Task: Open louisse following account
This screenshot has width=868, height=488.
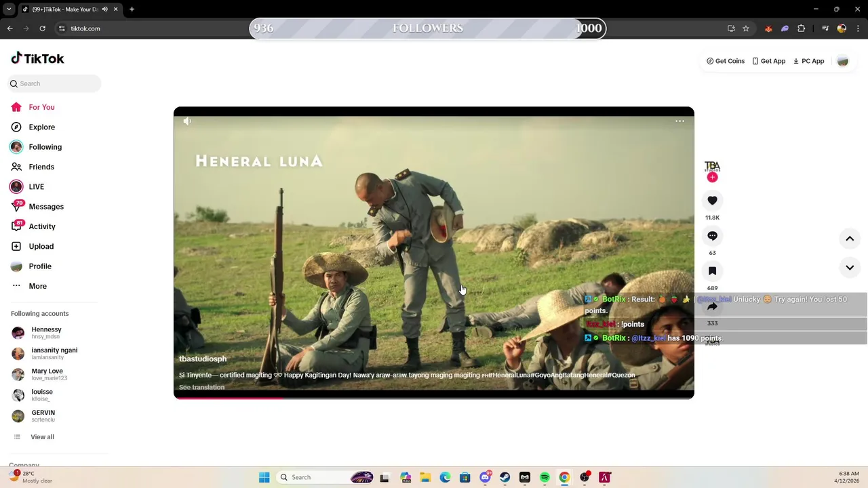Action: tap(41, 395)
